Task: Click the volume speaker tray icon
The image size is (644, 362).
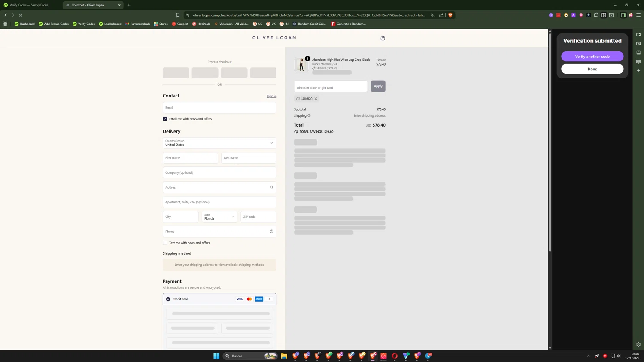Action: pyautogui.click(x=619, y=356)
